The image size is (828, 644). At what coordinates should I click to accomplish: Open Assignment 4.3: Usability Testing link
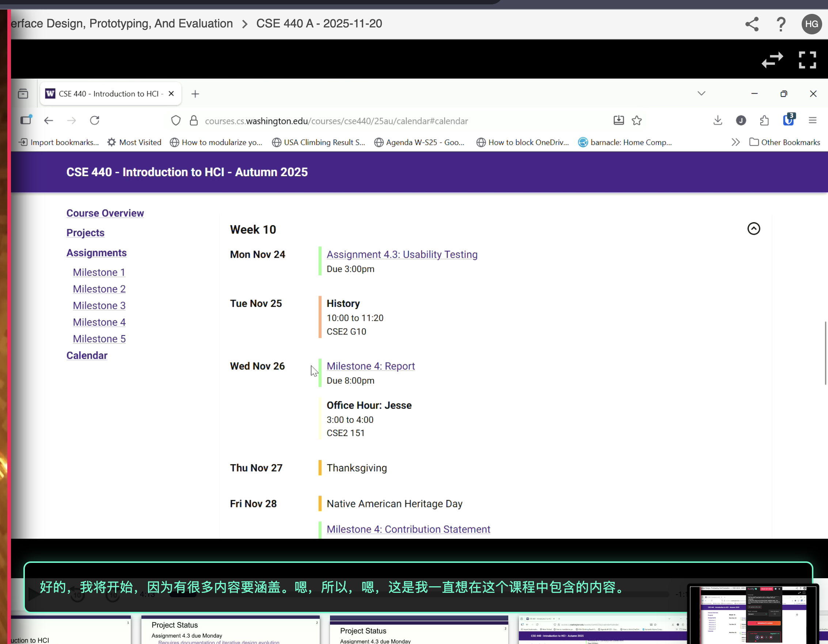402,254
